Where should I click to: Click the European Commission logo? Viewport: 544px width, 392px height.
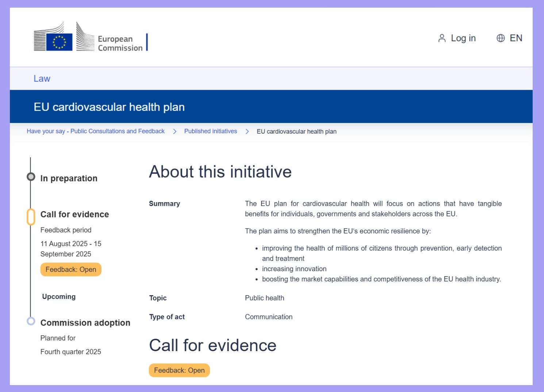pyautogui.click(x=90, y=37)
